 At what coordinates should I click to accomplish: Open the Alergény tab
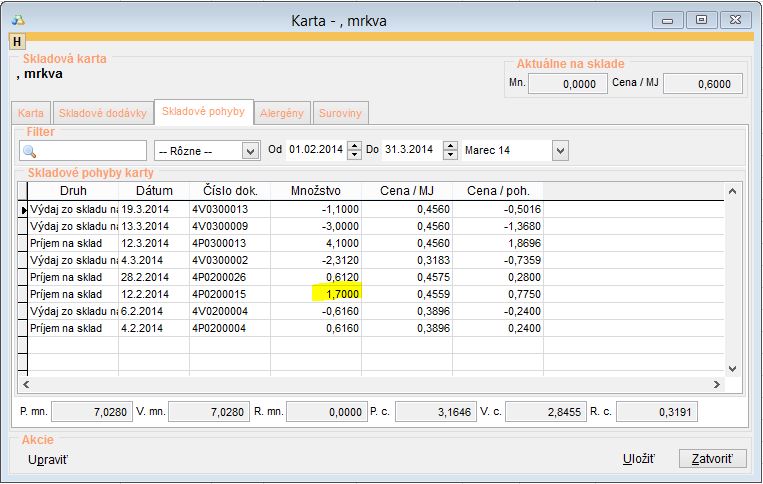click(x=282, y=114)
